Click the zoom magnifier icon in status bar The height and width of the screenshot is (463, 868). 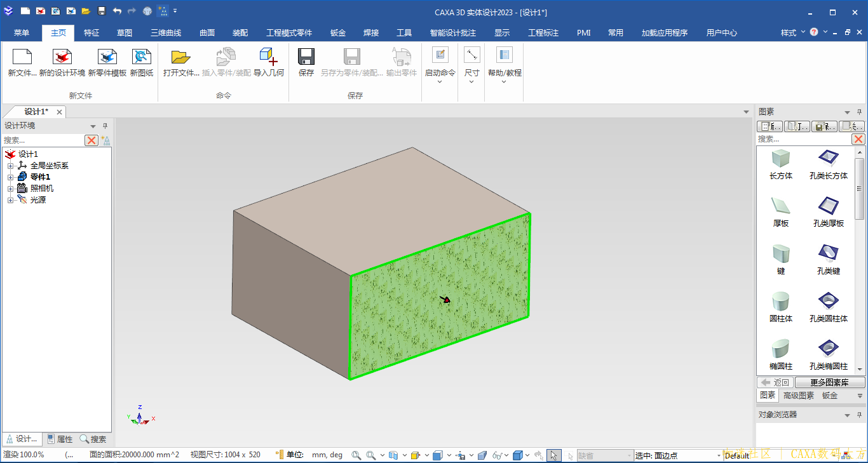[356, 455]
